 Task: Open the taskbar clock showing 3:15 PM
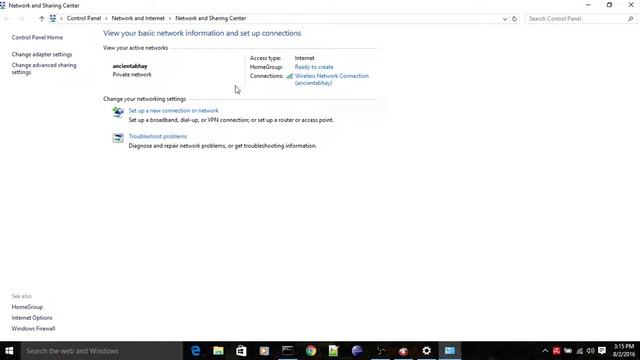point(624,351)
